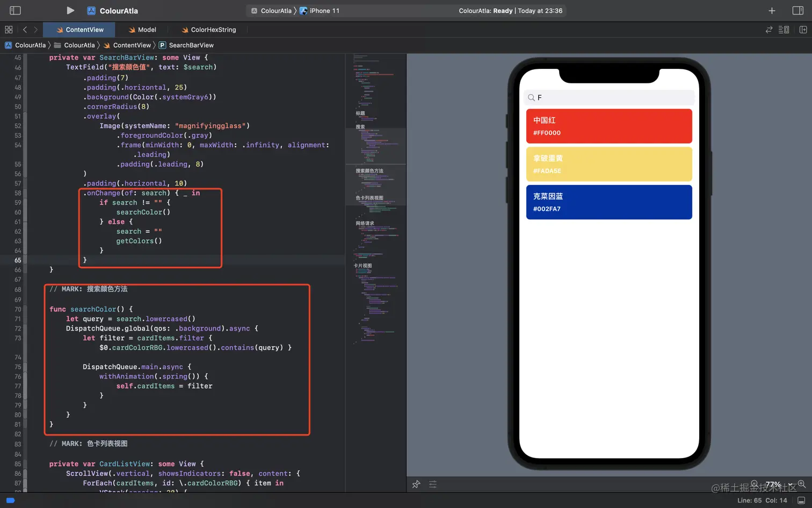The image size is (812, 508).
Task: Toggle the inspector panel icon
Action: click(798, 11)
